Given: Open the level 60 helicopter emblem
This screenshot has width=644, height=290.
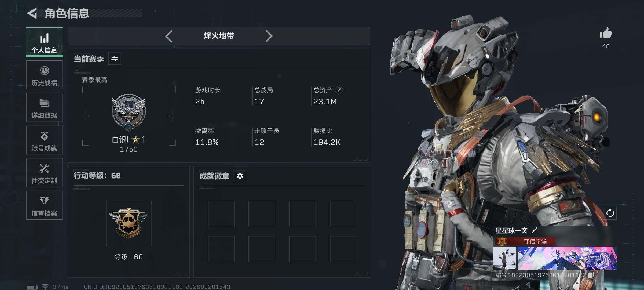Looking at the screenshot, I should click(x=129, y=223).
